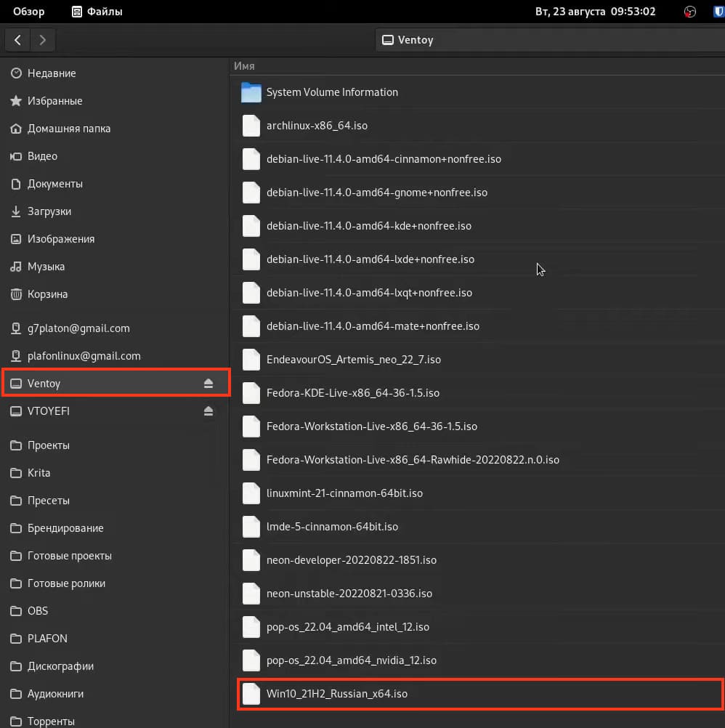Click the Ventoy path bar button
Image resolution: width=725 pixels, height=728 pixels.
408,40
